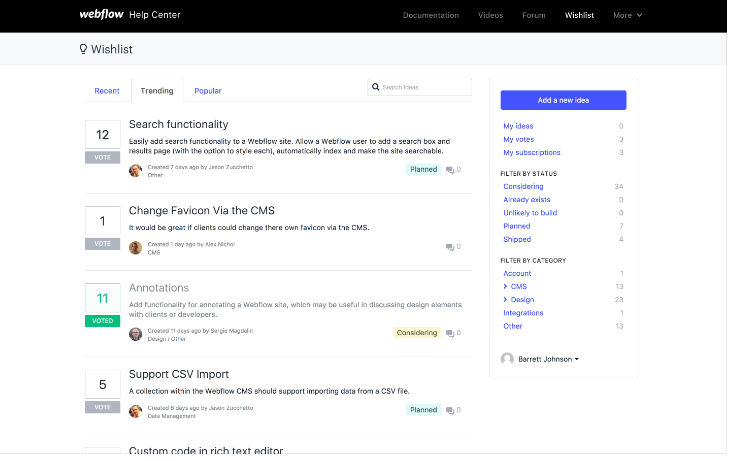Expand the CMS category chevron
This screenshot has width=732, height=461.
point(506,287)
